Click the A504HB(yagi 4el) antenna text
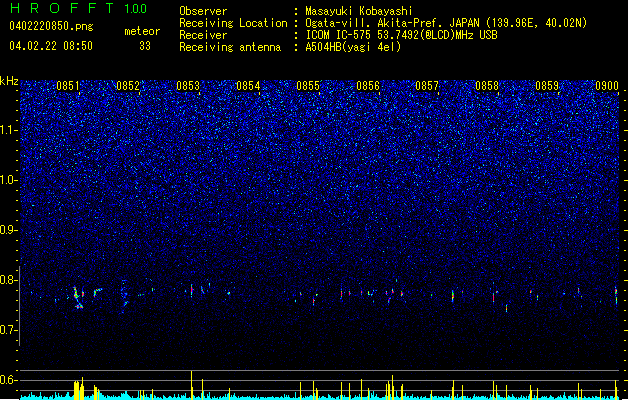629x400 pixels. (353, 47)
